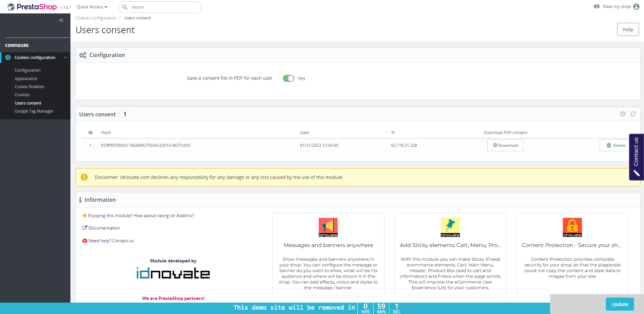
Task: Click the disclaimer warning icon
Action: tap(84, 177)
